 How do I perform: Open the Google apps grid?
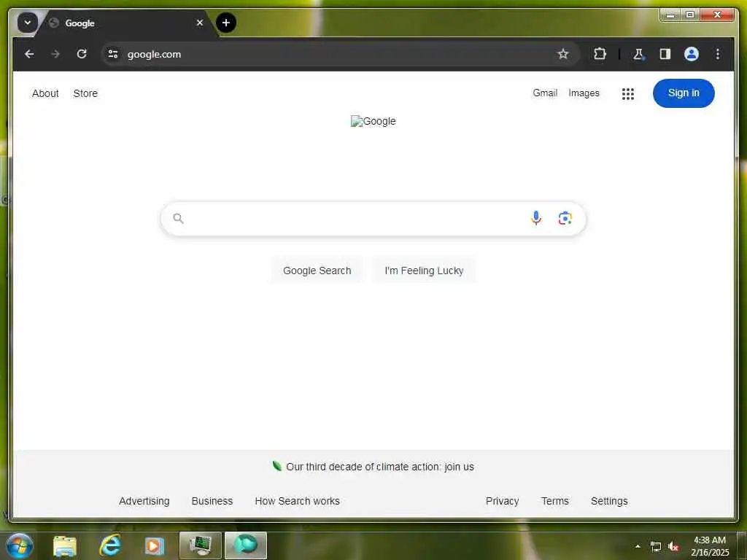point(628,94)
